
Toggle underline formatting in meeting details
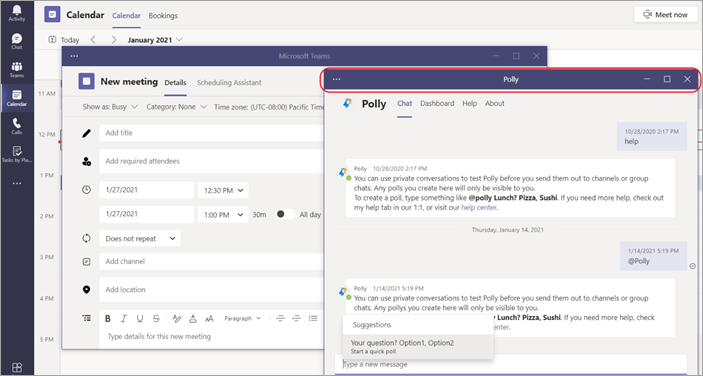pyautogui.click(x=140, y=318)
